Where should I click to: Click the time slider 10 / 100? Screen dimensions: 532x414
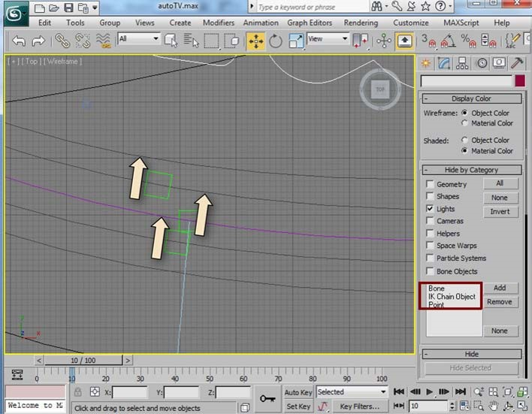point(83,360)
